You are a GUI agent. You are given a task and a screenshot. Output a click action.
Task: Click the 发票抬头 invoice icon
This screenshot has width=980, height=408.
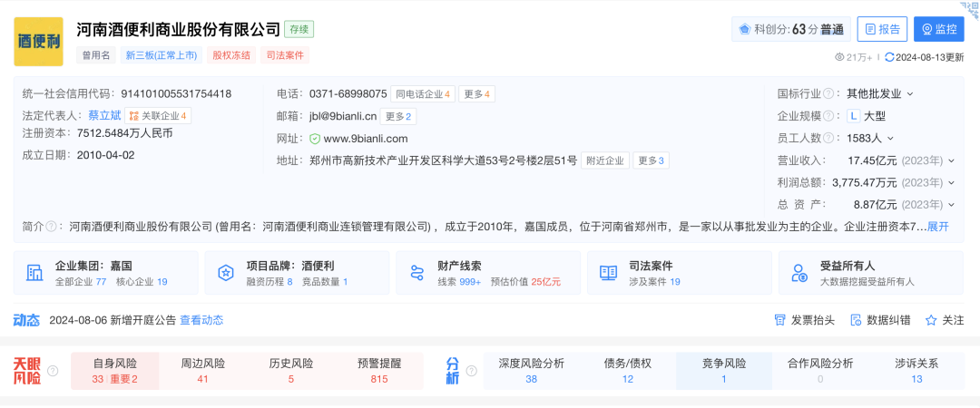tap(779, 320)
